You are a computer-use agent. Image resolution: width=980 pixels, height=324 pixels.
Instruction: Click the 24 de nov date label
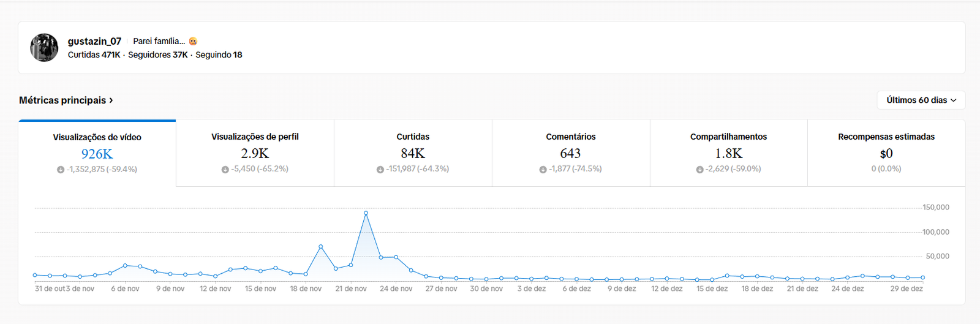(x=396, y=288)
